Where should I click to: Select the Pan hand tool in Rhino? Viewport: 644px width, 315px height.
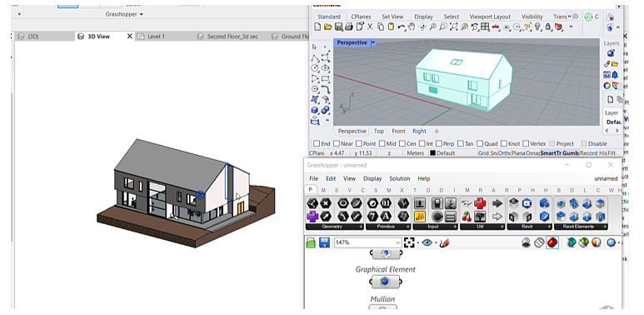(x=412, y=27)
